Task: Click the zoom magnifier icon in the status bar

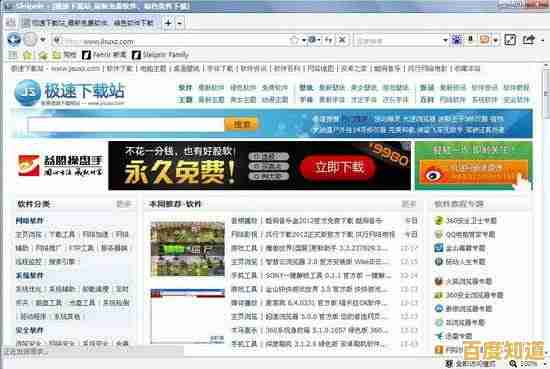Action: 513,363
